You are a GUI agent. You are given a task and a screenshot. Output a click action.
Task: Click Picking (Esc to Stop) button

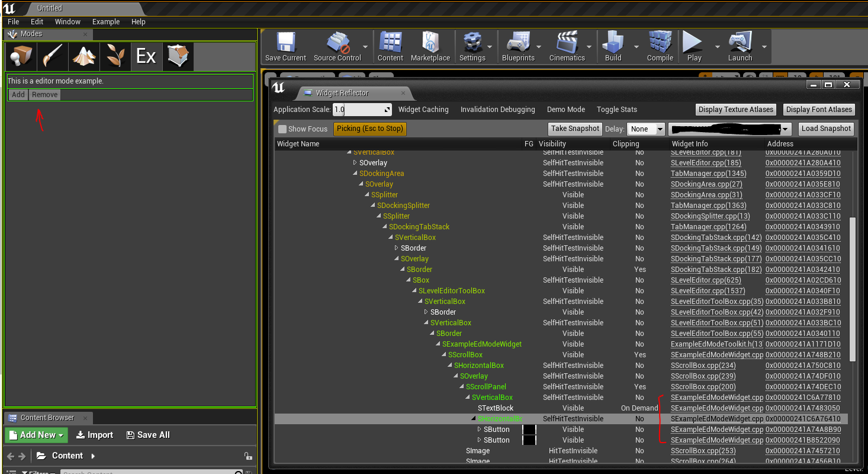(x=370, y=129)
